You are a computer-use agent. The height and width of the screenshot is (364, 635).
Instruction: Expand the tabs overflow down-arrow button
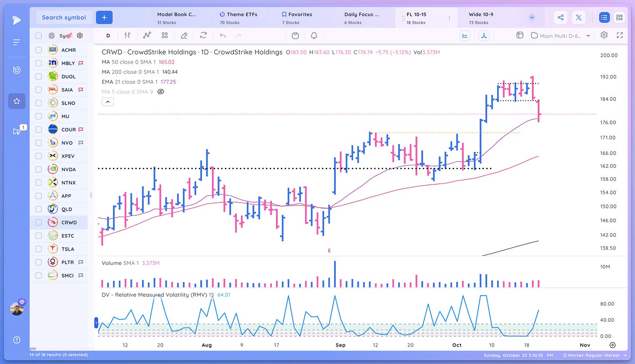532,17
